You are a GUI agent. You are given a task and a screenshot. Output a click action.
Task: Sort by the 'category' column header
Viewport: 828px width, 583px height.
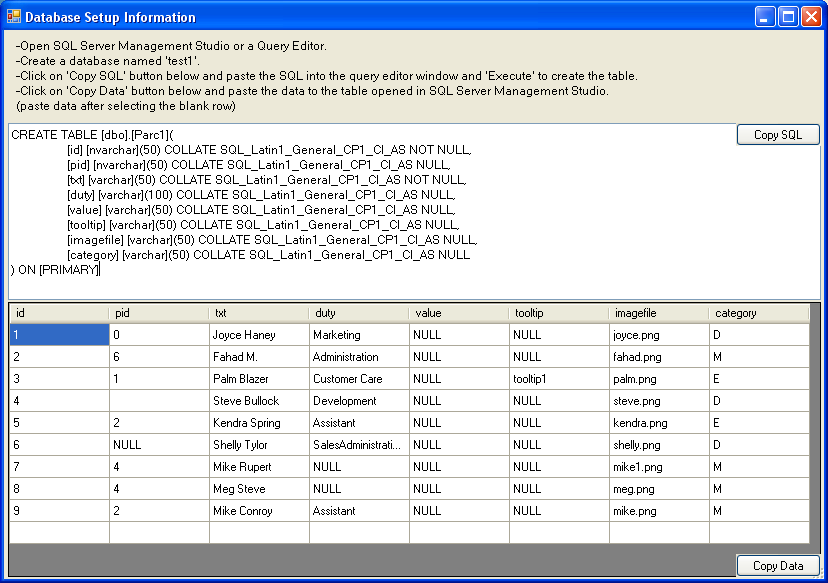(758, 313)
